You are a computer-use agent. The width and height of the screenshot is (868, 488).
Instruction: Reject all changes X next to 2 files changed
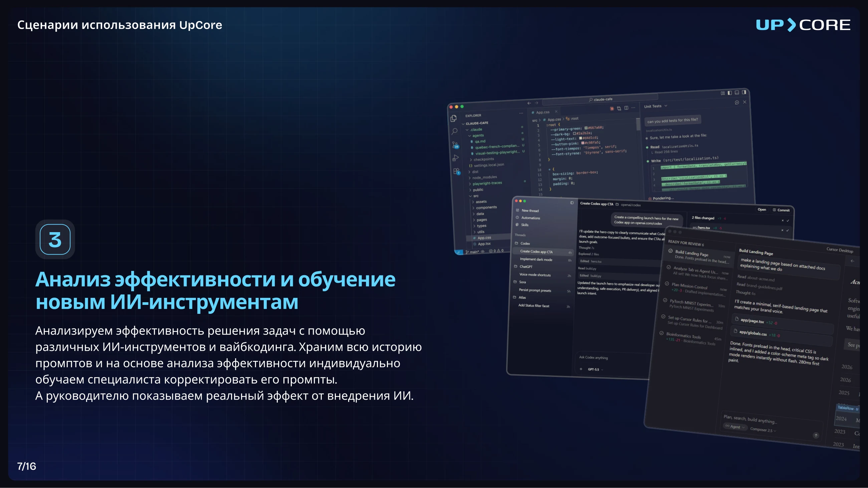click(x=783, y=220)
